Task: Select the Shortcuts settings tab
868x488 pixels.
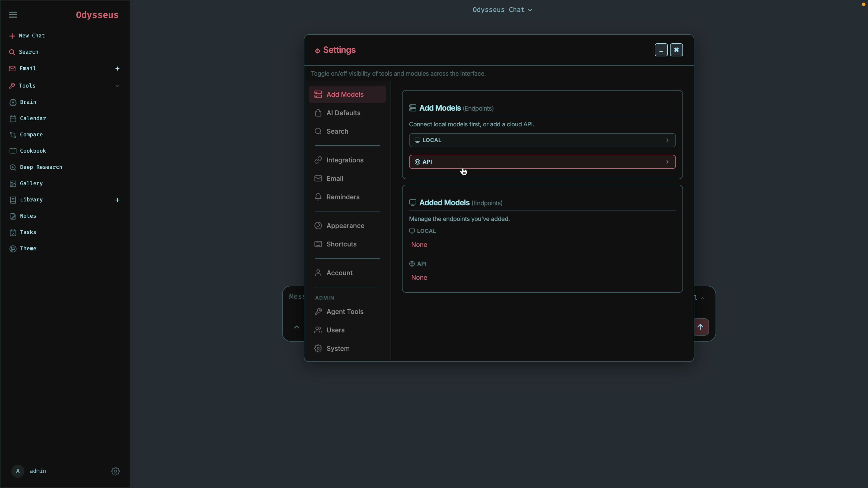Action: tap(347, 244)
